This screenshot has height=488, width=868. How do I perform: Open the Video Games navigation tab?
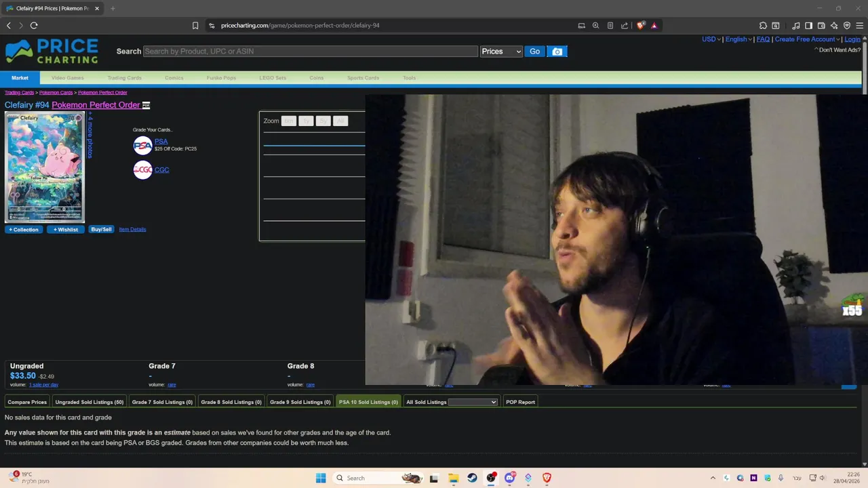tap(68, 78)
